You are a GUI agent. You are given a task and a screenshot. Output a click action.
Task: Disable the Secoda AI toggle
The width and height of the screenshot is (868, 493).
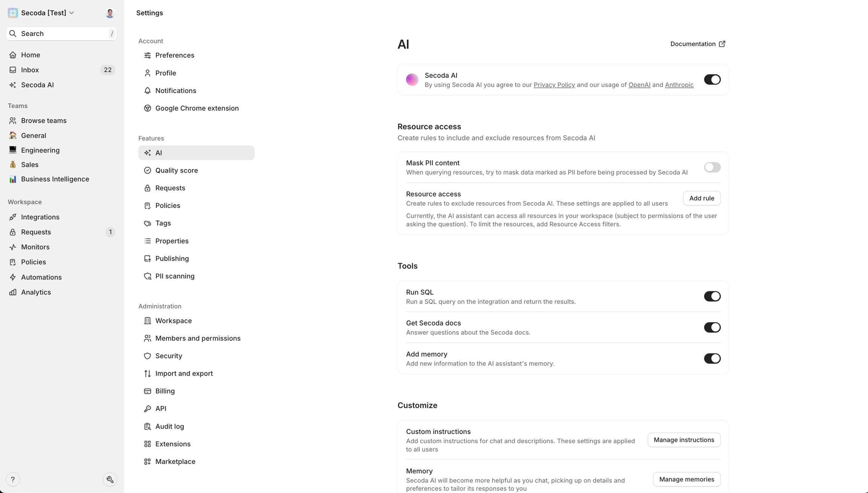click(712, 80)
